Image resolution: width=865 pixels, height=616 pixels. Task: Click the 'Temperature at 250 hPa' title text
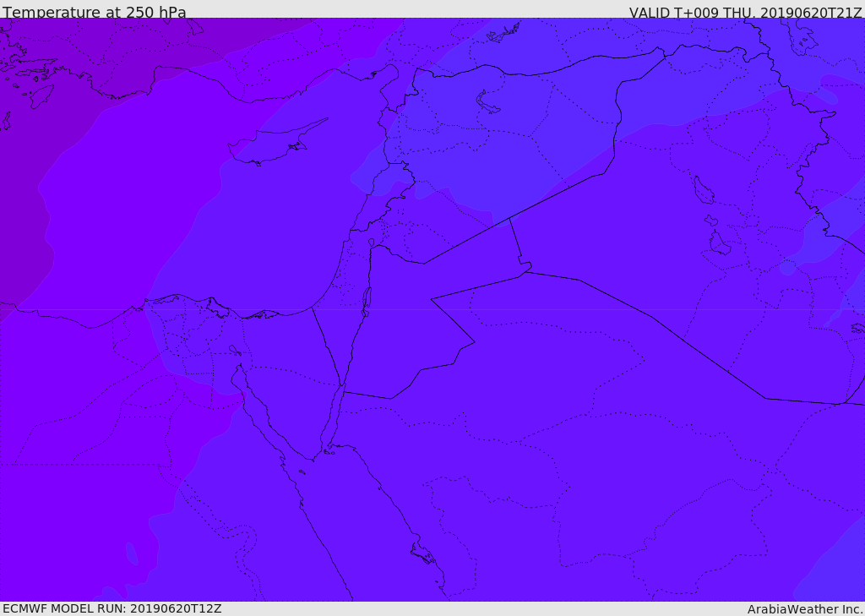click(x=95, y=12)
